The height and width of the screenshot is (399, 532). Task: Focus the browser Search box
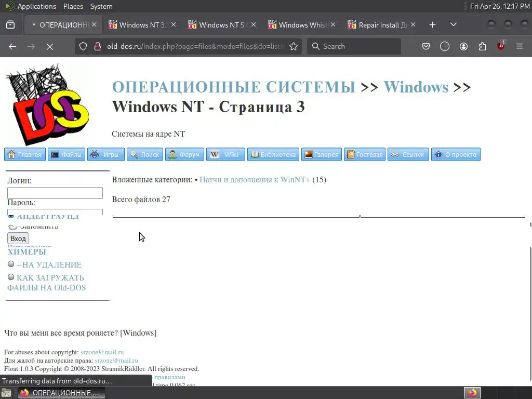[354, 46]
